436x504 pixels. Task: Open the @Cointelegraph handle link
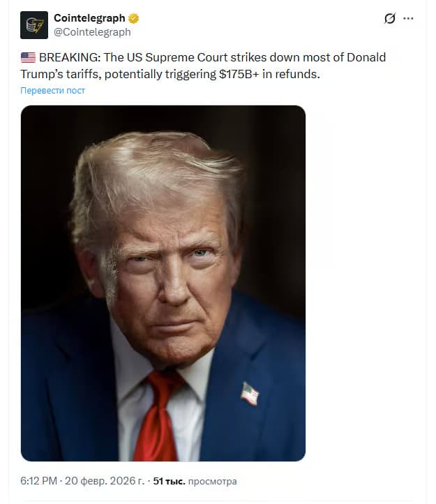[92, 32]
